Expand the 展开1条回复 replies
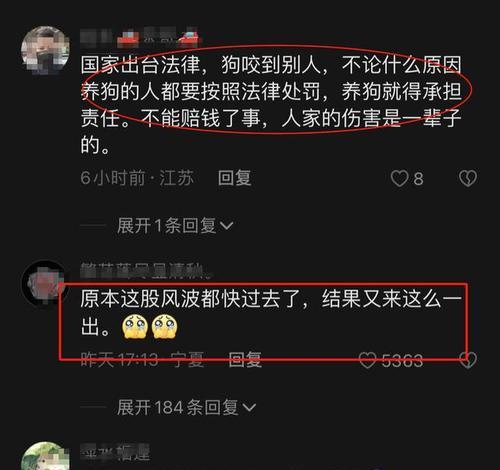This screenshot has width=500, height=470. (175, 226)
